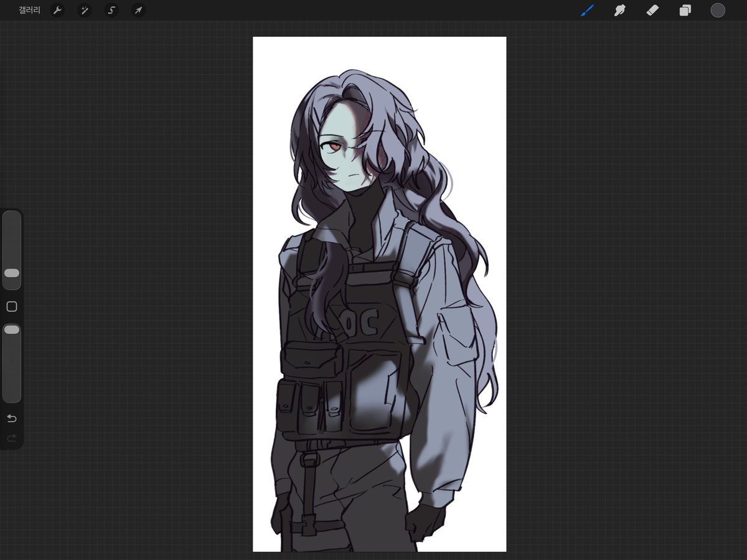Select the Smudge finger tool

pyautogui.click(x=619, y=10)
